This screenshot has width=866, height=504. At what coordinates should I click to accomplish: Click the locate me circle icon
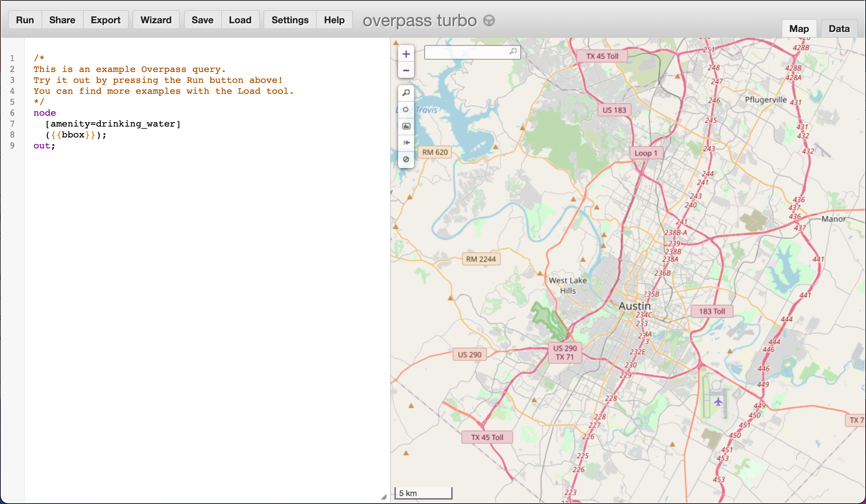click(x=406, y=109)
